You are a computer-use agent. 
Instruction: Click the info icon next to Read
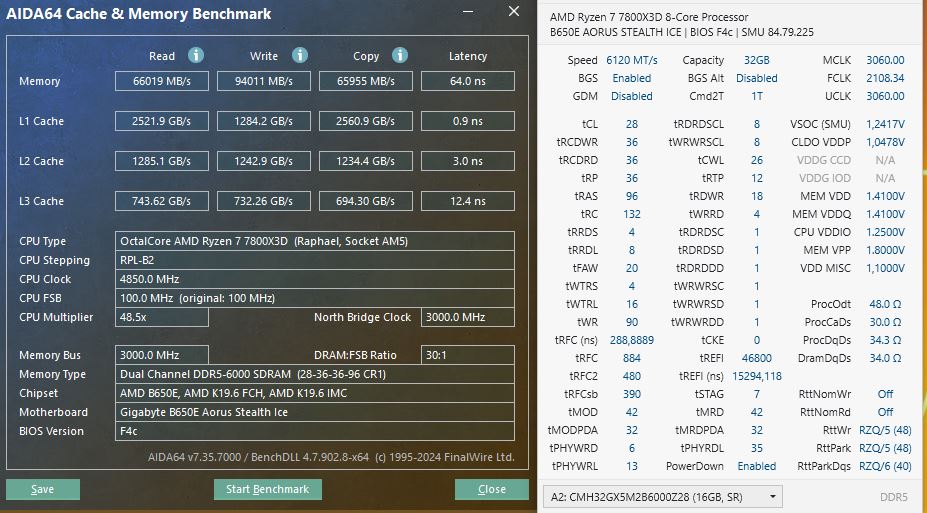click(196, 56)
